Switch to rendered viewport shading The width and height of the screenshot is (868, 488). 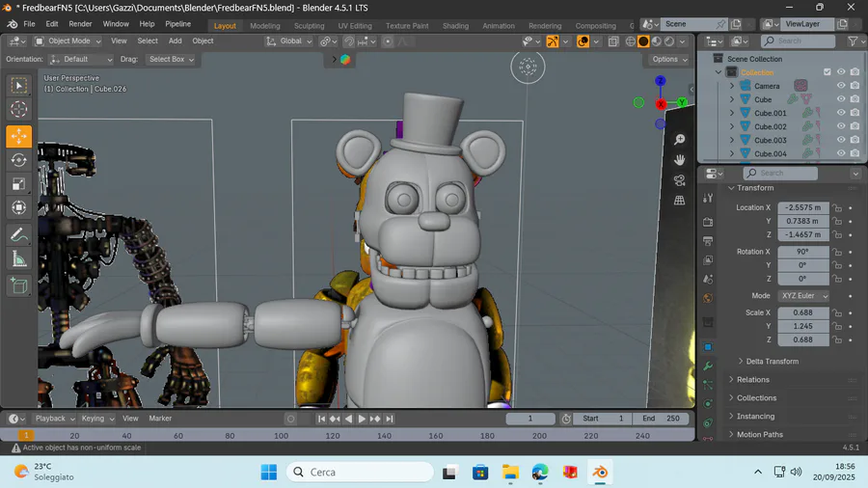coord(669,41)
